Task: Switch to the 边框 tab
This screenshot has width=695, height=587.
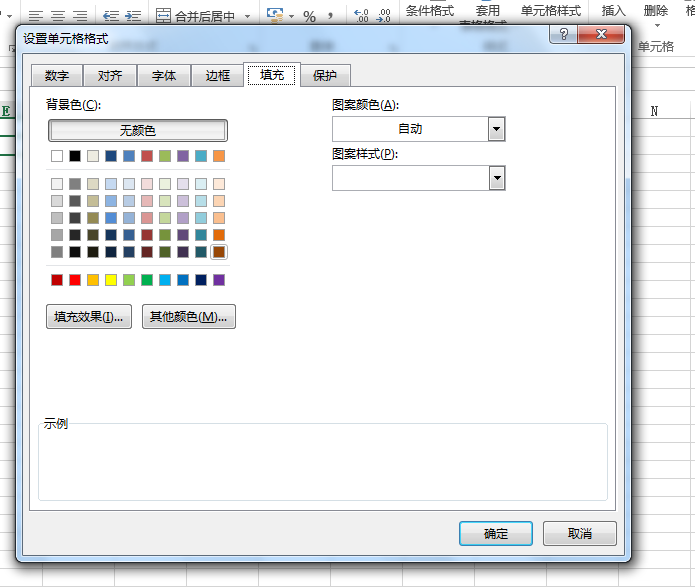Action: (217, 75)
